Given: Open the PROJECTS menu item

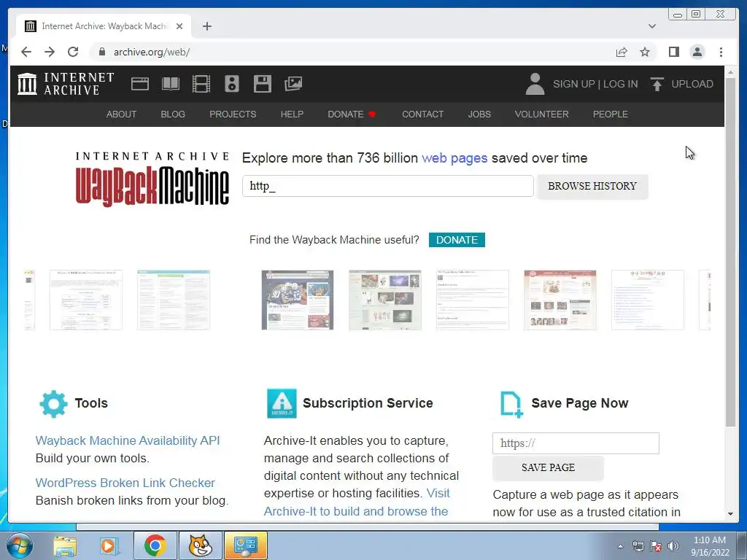Looking at the screenshot, I should click(x=233, y=114).
